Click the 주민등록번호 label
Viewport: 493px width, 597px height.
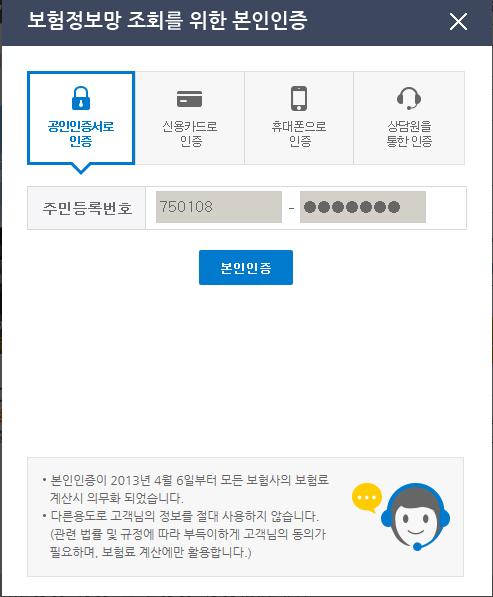(x=87, y=208)
